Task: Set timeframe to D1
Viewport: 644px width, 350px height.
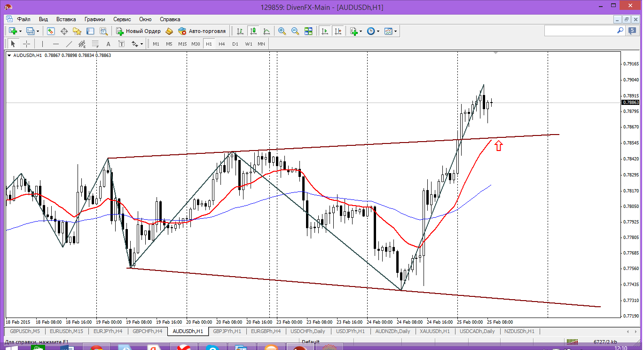Action: [235, 44]
